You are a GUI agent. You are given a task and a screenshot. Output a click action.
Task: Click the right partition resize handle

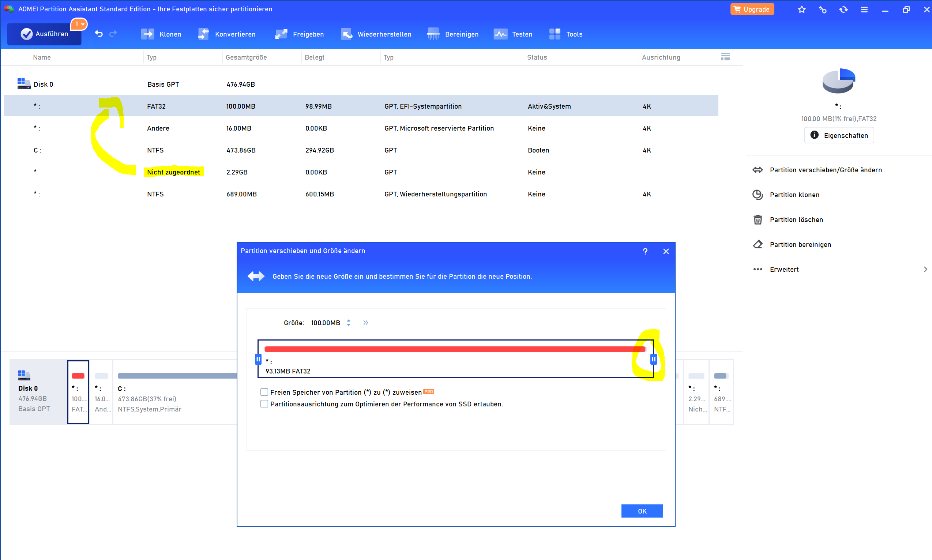click(x=653, y=359)
